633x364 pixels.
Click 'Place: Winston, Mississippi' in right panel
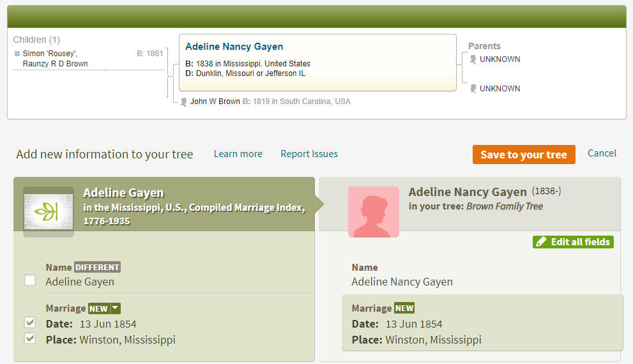[416, 340]
